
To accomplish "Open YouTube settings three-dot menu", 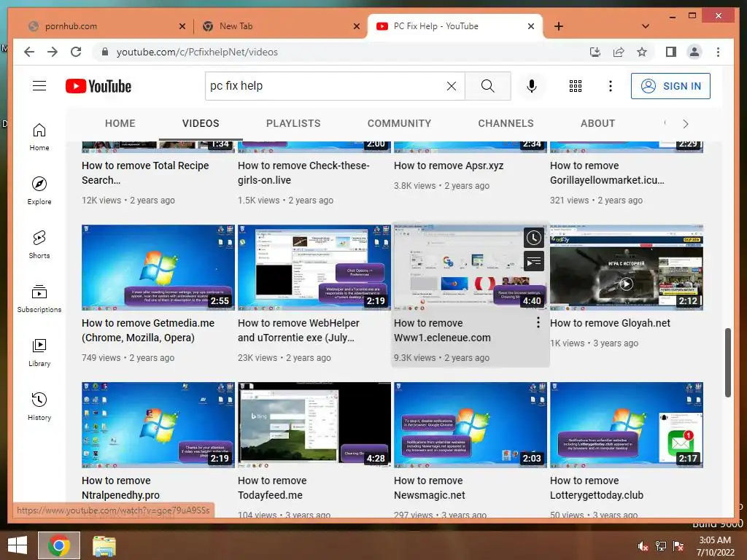I will coord(611,86).
